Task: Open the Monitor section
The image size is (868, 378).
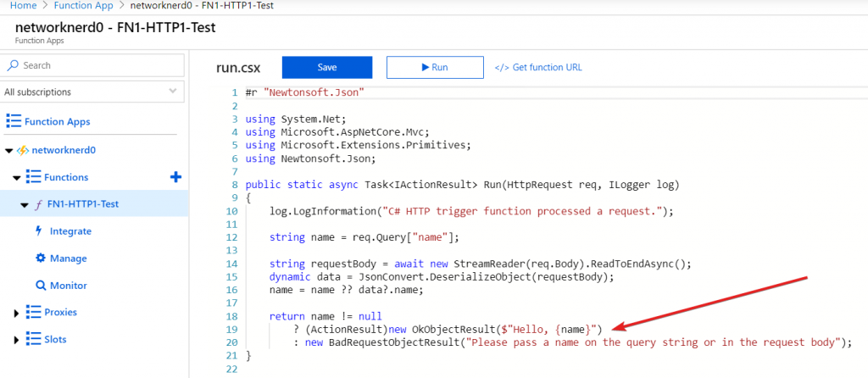Action: pyautogui.click(x=69, y=286)
